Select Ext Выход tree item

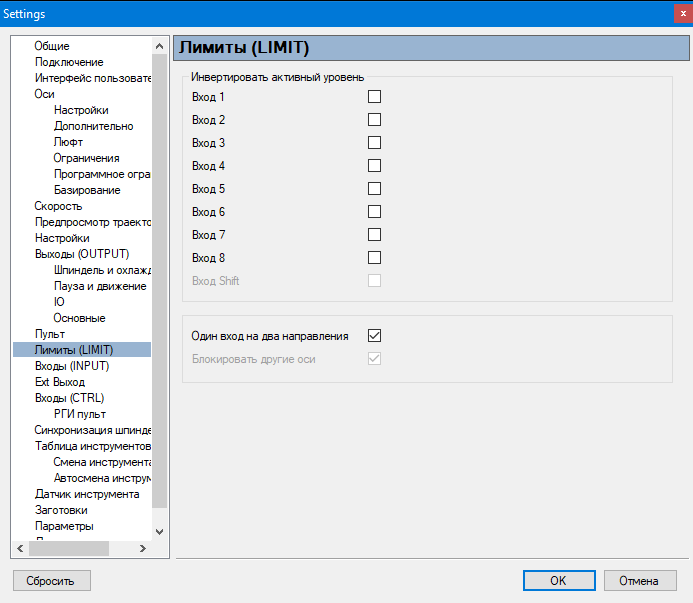click(60, 382)
